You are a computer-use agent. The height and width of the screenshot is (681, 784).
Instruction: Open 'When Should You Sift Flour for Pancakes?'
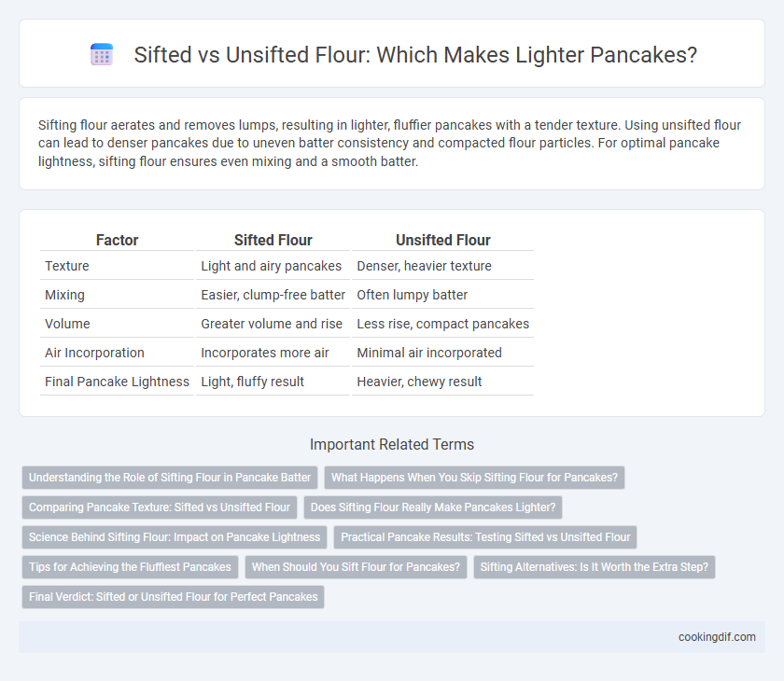coord(356,567)
